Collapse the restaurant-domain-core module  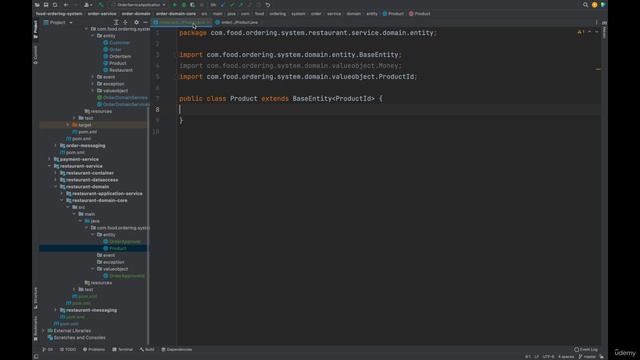click(62, 200)
